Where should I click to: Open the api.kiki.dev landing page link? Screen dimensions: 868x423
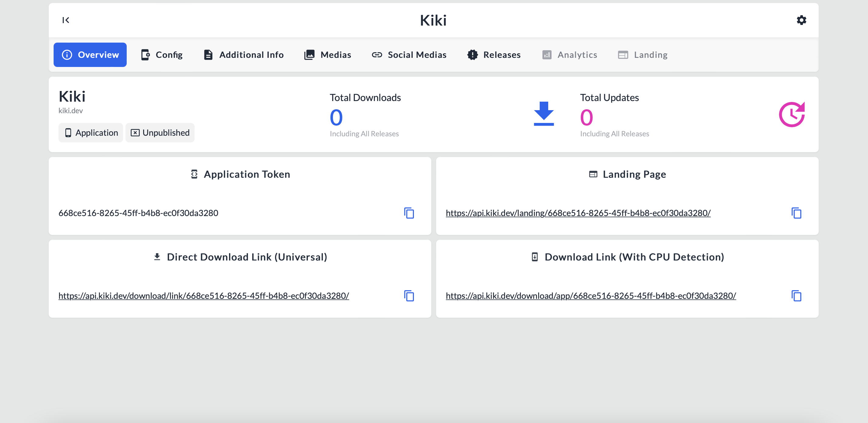click(x=578, y=213)
